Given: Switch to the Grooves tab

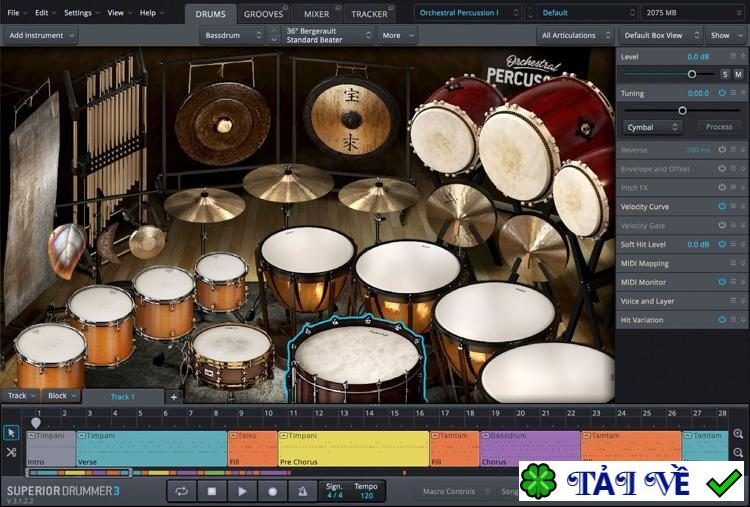Looking at the screenshot, I should tap(264, 14).
